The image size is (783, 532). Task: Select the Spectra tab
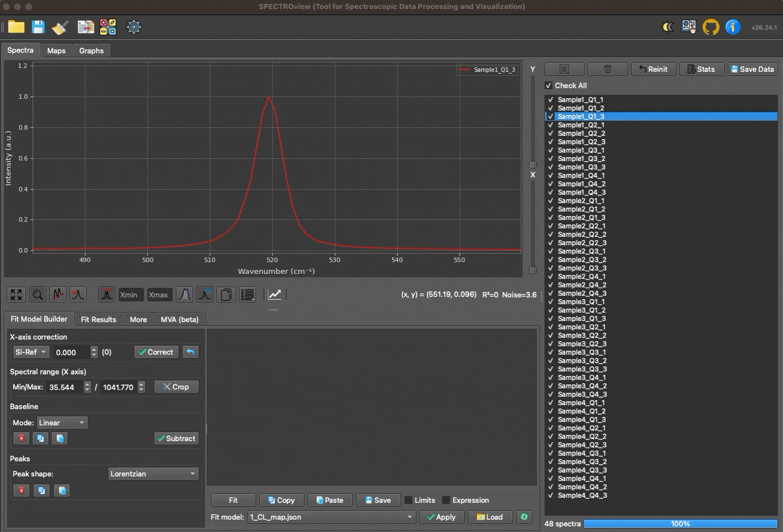click(20, 50)
